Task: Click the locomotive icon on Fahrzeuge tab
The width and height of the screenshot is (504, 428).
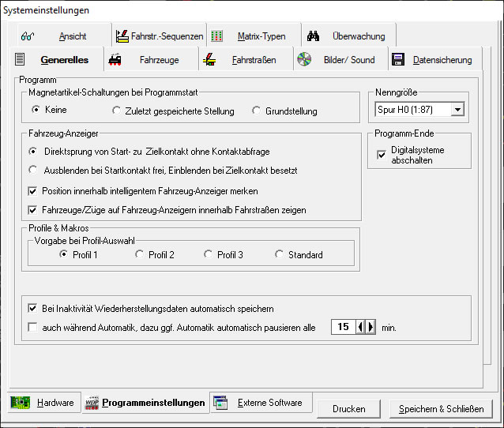Action: click(x=115, y=60)
